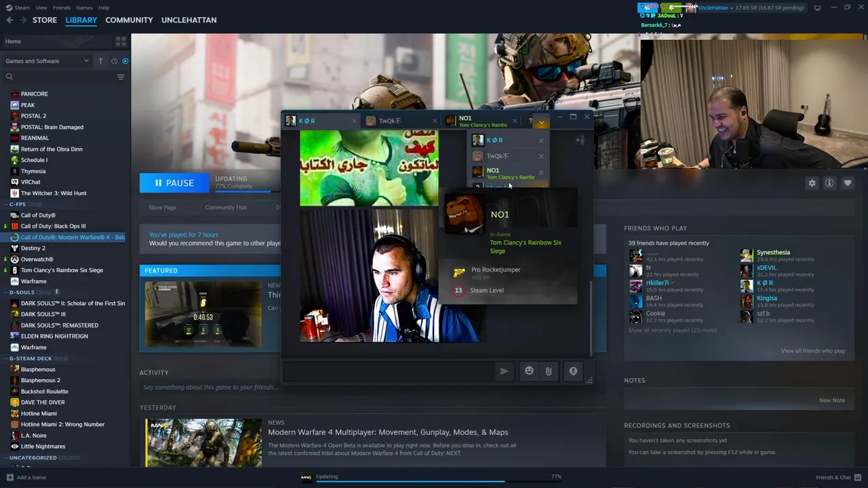The image size is (868, 488).
Task: Click the library sort arrow button
Action: (100, 61)
